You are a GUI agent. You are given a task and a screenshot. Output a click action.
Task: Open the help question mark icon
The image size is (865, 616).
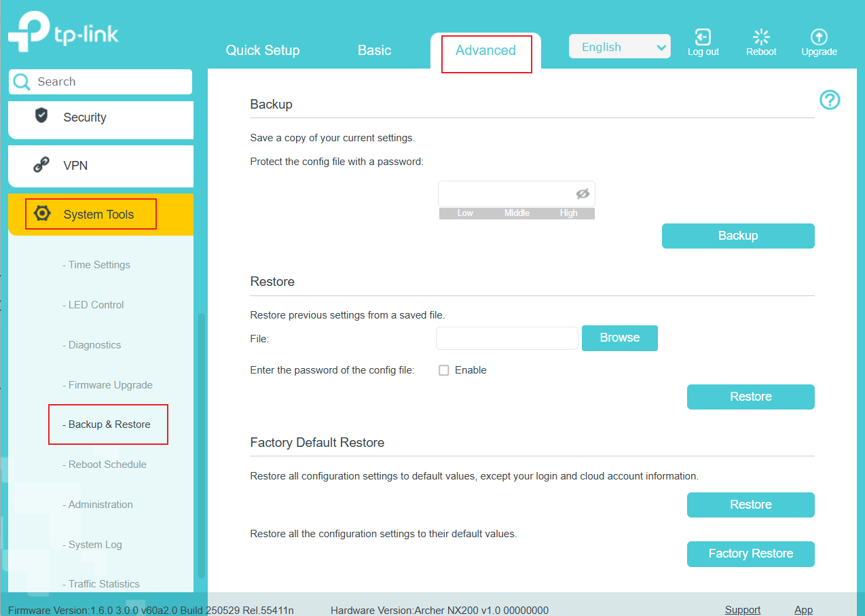click(x=830, y=101)
